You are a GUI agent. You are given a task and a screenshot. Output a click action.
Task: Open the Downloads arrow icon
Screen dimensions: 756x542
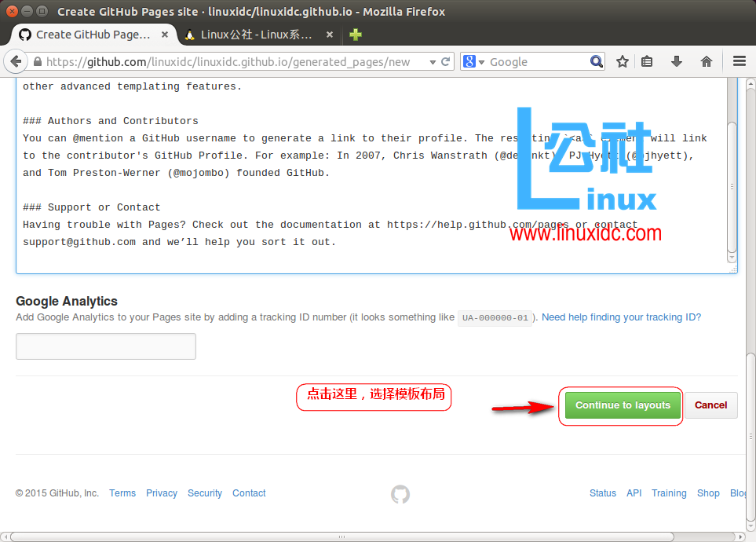click(x=677, y=62)
